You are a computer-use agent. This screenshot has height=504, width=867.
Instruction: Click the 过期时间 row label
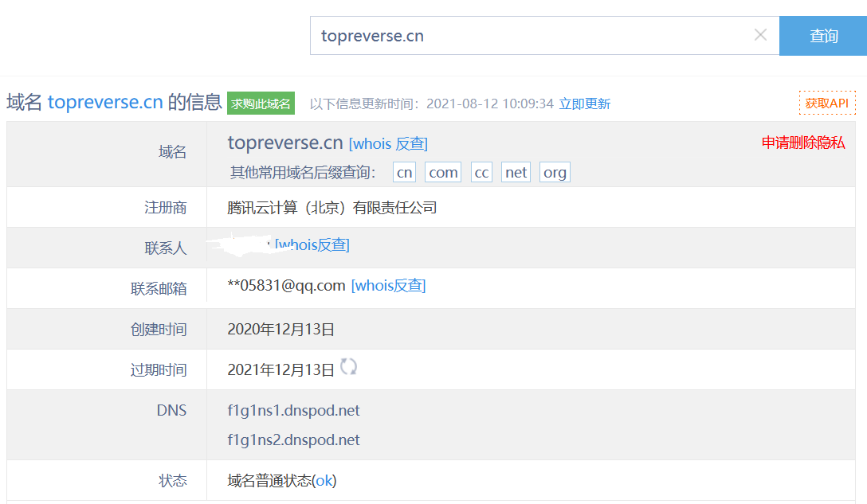tap(159, 369)
